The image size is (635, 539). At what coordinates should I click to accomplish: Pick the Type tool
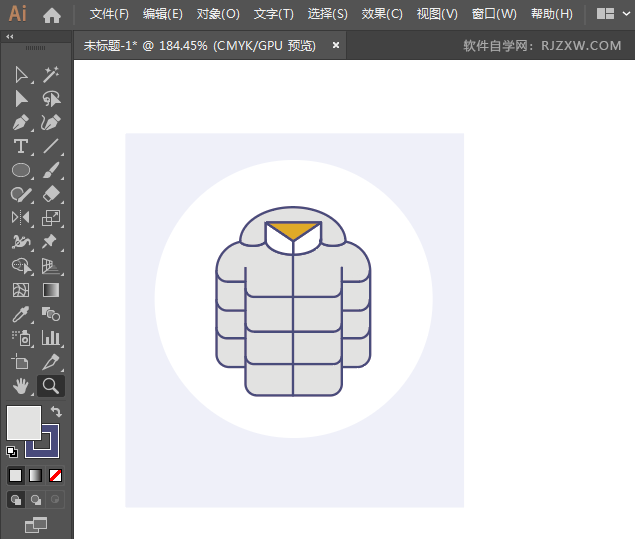tap(21, 147)
